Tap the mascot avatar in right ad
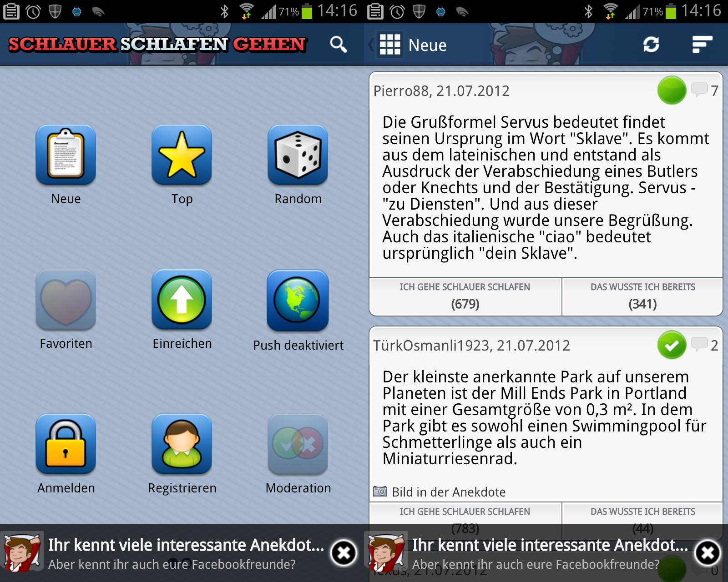The width and height of the screenshot is (728, 582). (x=386, y=553)
